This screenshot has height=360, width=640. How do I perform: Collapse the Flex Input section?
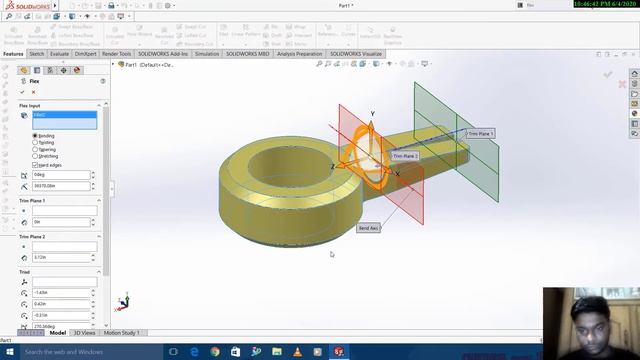99,106
